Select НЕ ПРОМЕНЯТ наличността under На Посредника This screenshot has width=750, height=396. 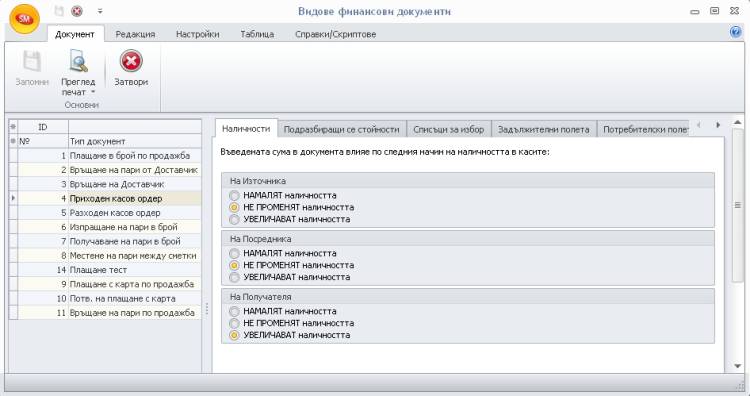click(234, 265)
